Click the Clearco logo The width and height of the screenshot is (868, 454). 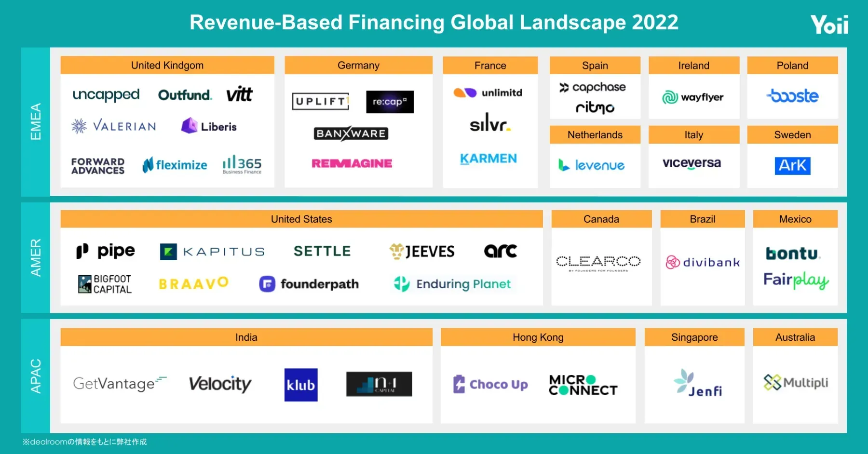598,263
